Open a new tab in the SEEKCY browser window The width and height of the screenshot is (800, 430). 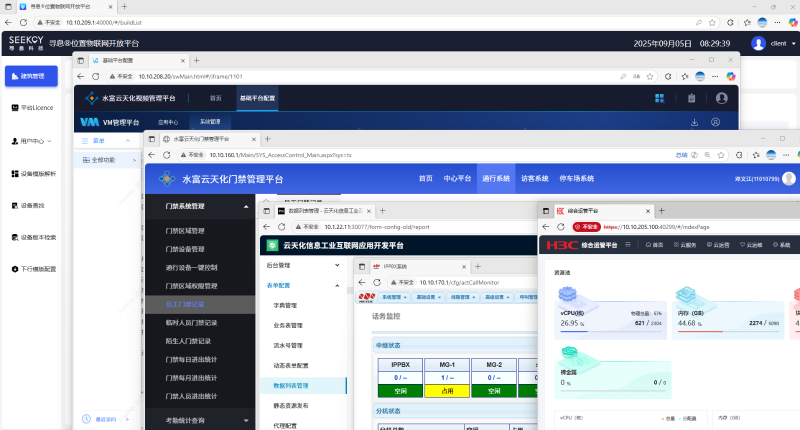click(124, 7)
